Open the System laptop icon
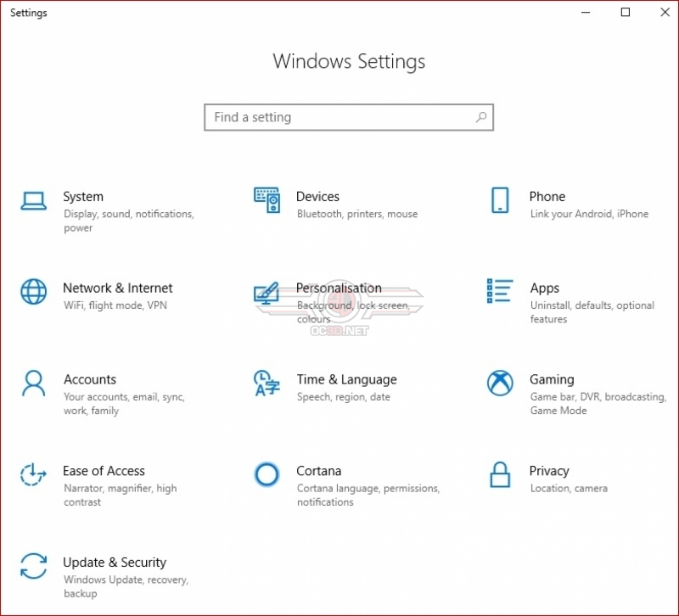Image resolution: width=679 pixels, height=616 pixels. (33, 201)
